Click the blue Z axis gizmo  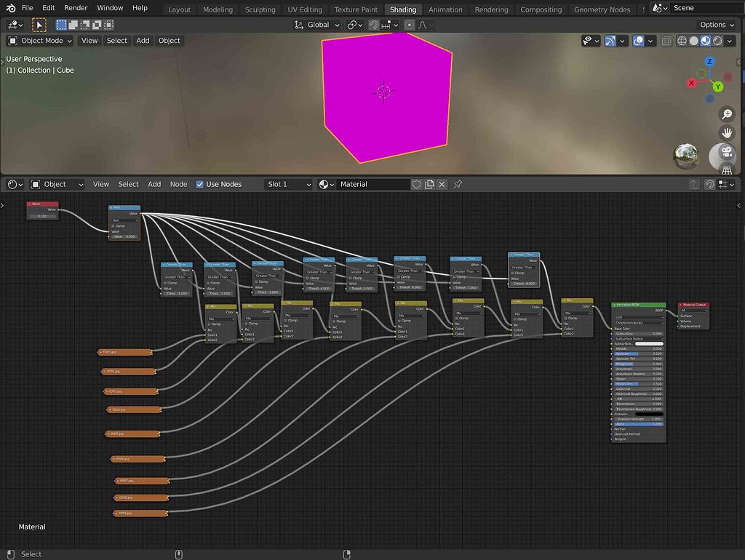(709, 62)
